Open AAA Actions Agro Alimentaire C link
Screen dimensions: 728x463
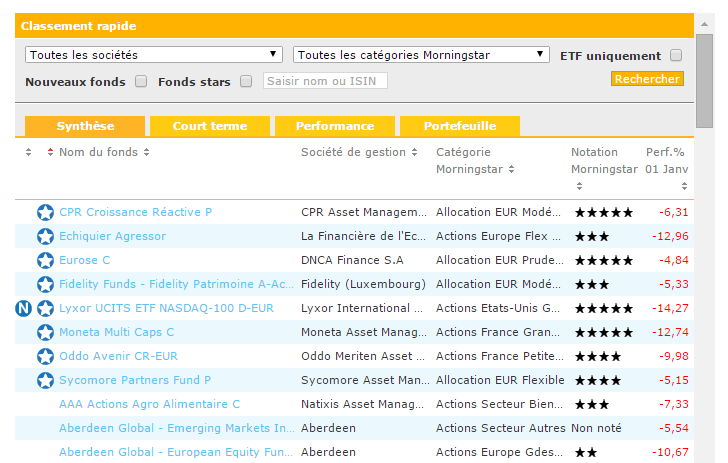click(x=150, y=404)
